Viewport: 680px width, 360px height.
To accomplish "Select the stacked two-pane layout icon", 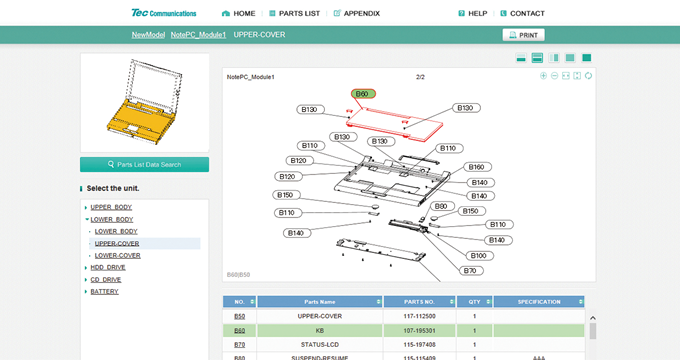I will pos(537,58).
